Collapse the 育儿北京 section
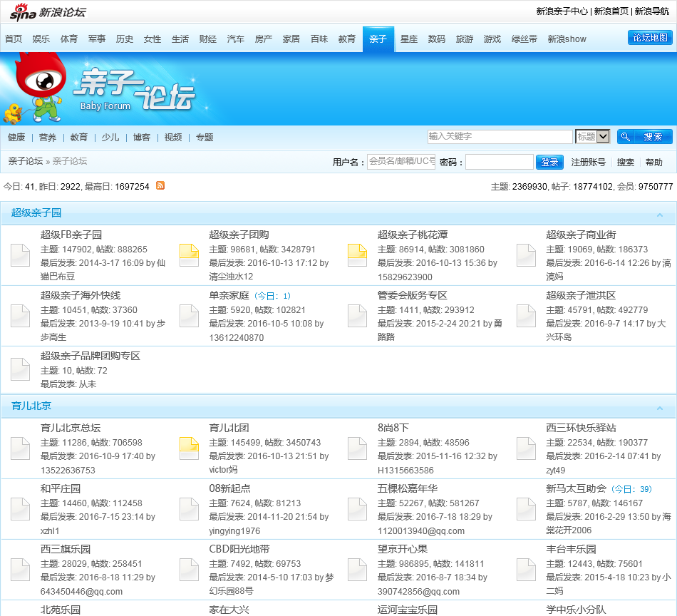677x616 pixels. [660, 408]
